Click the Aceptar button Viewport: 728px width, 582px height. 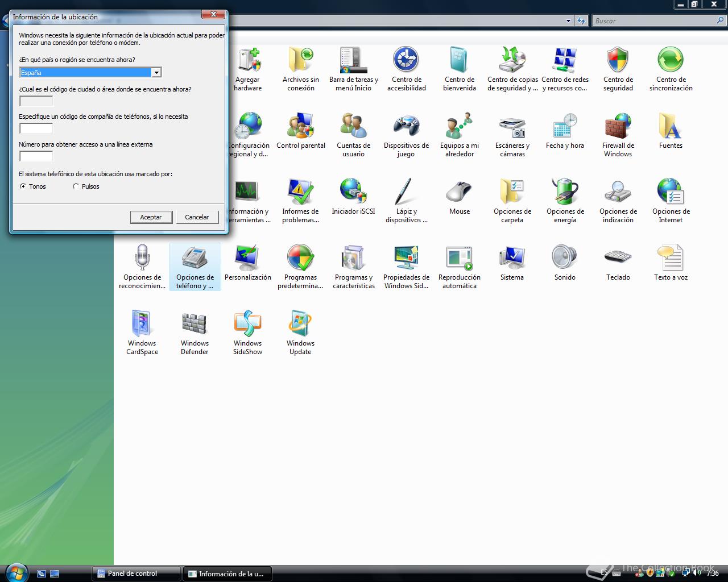click(151, 217)
